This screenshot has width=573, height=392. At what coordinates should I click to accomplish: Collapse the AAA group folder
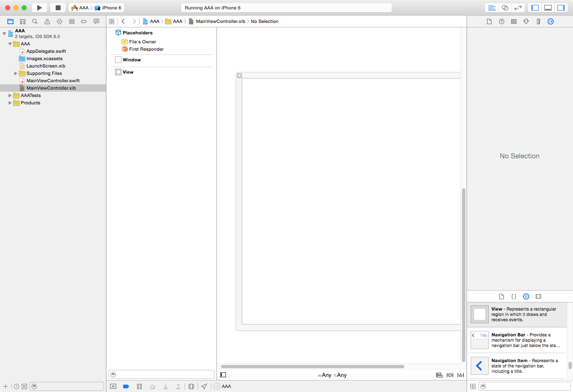point(10,44)
